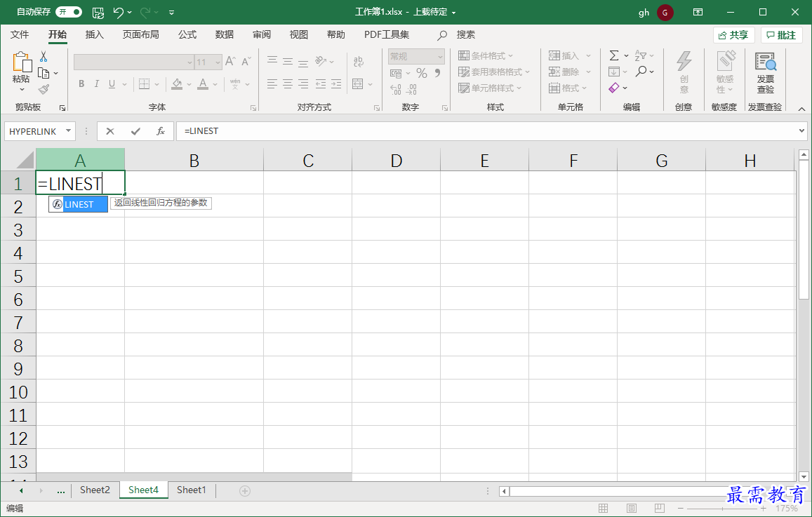Toggle Italic formatting

96,84
